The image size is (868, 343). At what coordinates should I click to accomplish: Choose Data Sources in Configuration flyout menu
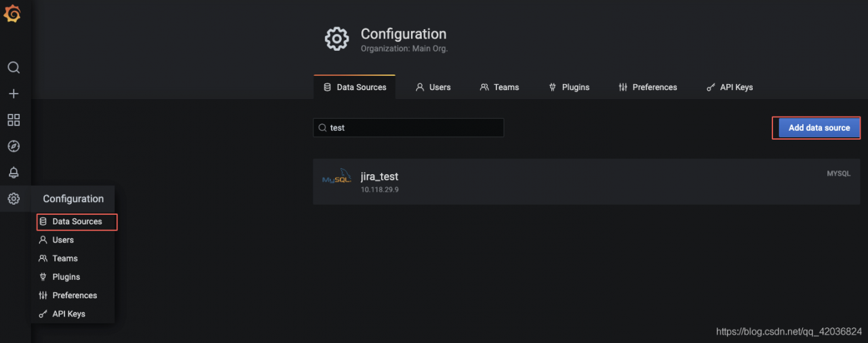(x=77, y=222)
